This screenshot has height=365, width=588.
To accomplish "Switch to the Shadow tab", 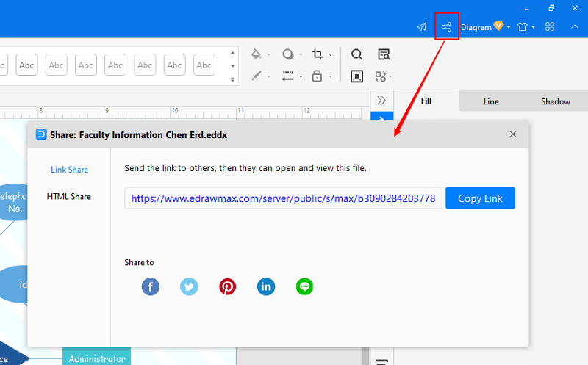I will pos(556,101).
